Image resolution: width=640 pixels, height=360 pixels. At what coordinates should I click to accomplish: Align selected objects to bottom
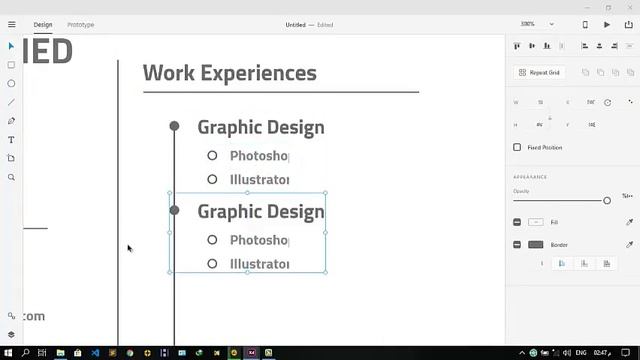(547, 46)
